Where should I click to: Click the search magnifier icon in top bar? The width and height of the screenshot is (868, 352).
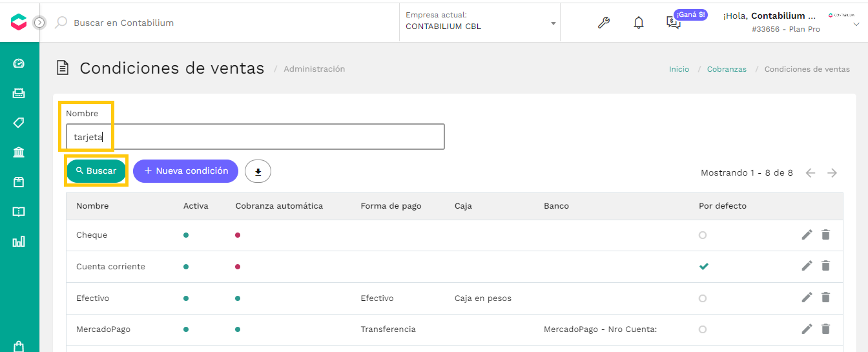(x=61, y=23)
